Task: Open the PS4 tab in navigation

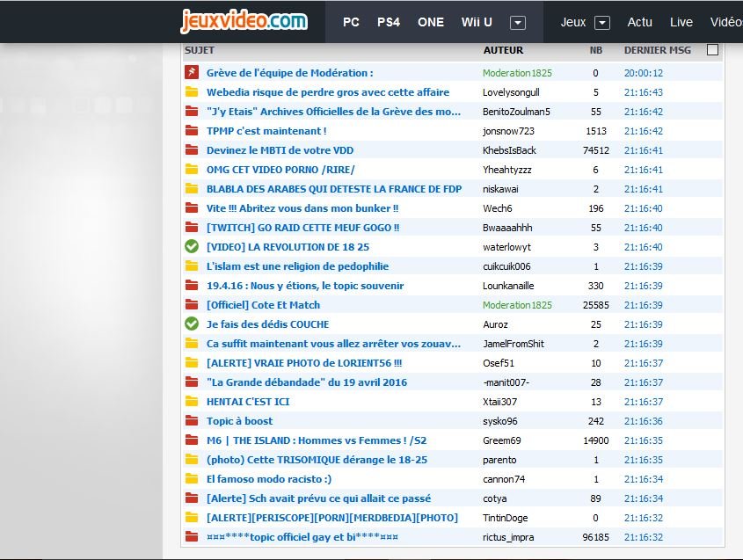Action: 389,22
